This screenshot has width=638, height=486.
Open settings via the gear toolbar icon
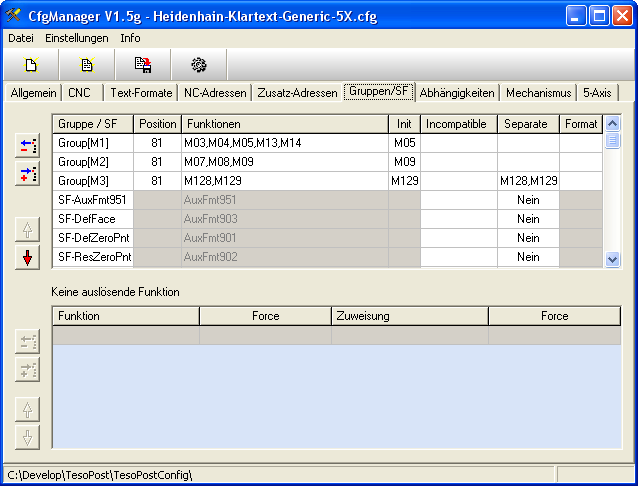point(198,65)
